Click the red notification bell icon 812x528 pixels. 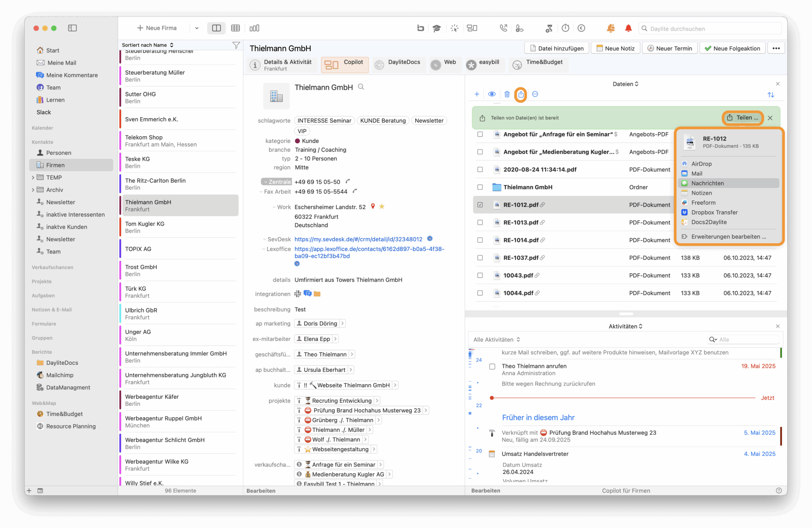[628, 28]
